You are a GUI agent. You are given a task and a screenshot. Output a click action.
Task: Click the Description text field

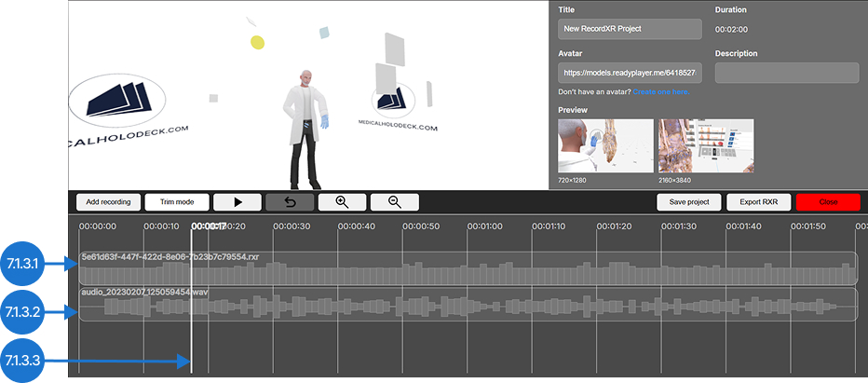coord(786,73)
